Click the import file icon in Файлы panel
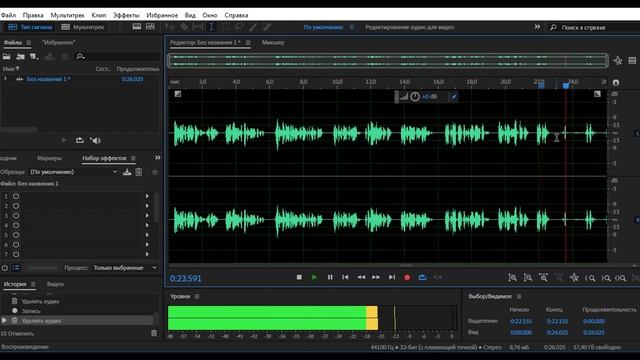The width and height of the screenshot is (640, 360). (20, 56)
